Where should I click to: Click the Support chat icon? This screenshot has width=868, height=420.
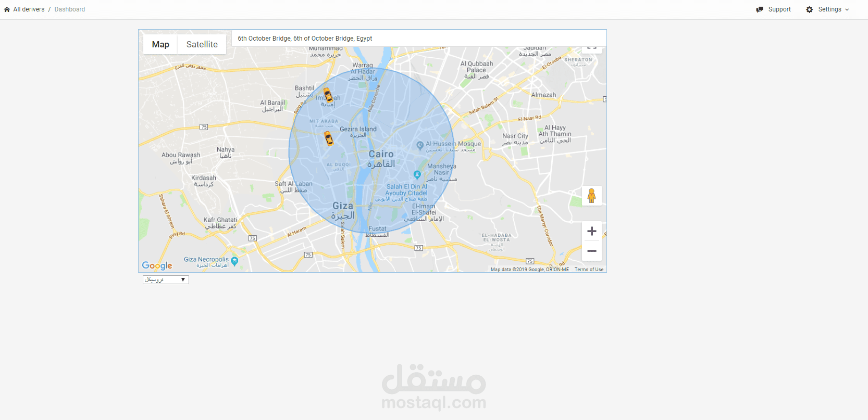(760, 9)
